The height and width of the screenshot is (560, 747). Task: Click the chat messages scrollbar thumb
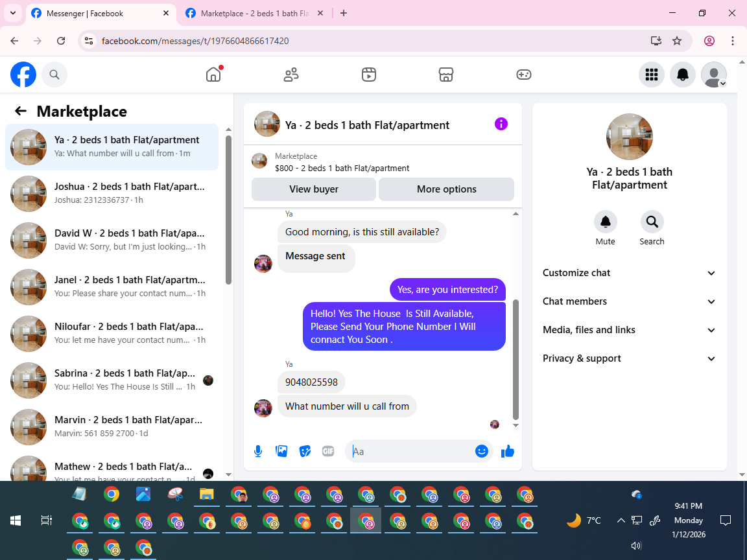(x=516, y=360)
